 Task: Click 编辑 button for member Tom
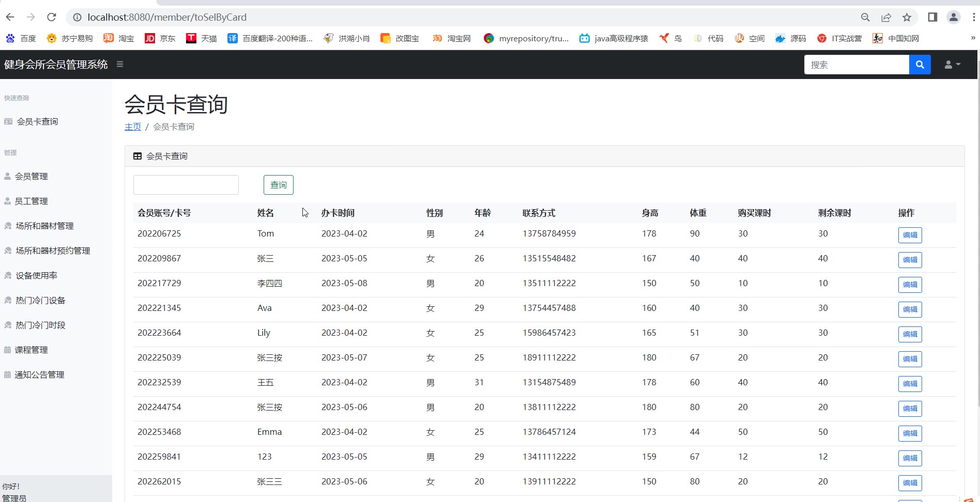tap(910, 235)
